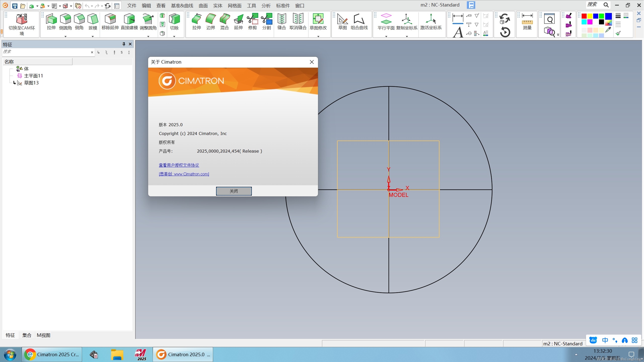
Task: Pick the red color swatch
Action: tap(584, 16)
